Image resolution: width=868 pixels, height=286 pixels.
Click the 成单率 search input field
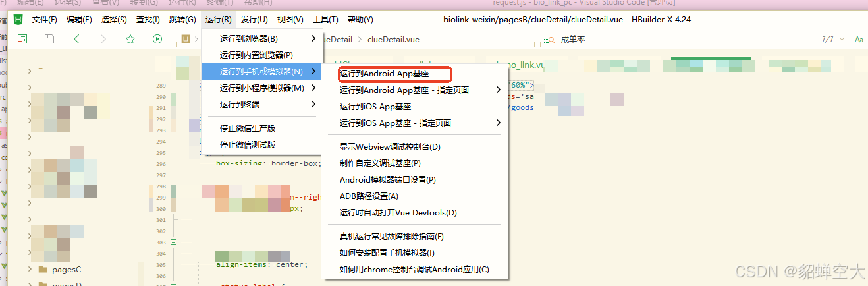click(685, 40)
